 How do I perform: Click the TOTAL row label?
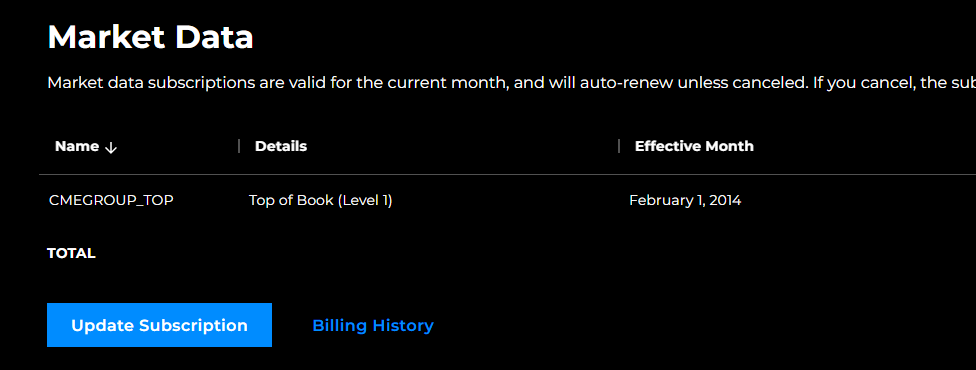pyautogui.click(x=72, y=254)
